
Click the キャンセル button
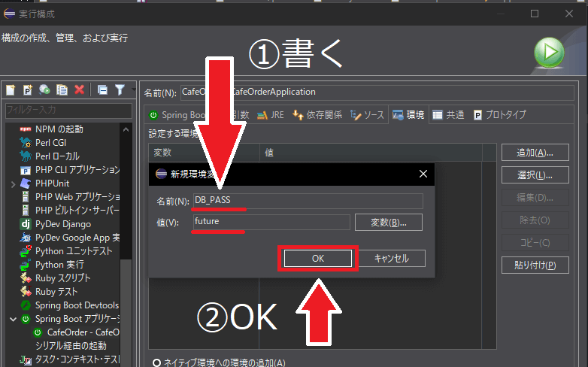pyautogui.click(x=391, y=258)
